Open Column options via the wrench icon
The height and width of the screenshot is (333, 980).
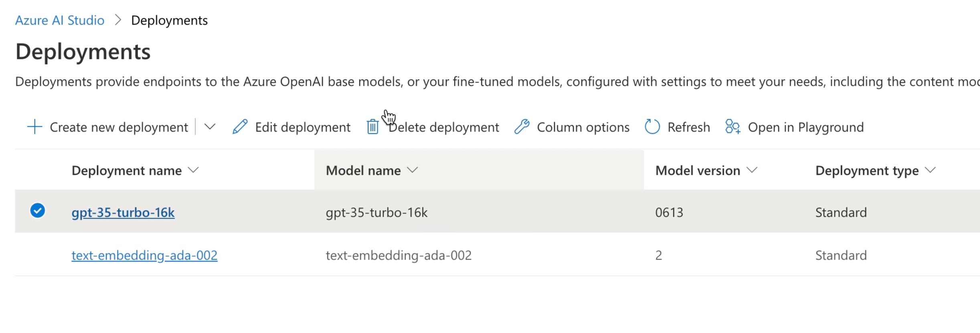pos(522,127)
